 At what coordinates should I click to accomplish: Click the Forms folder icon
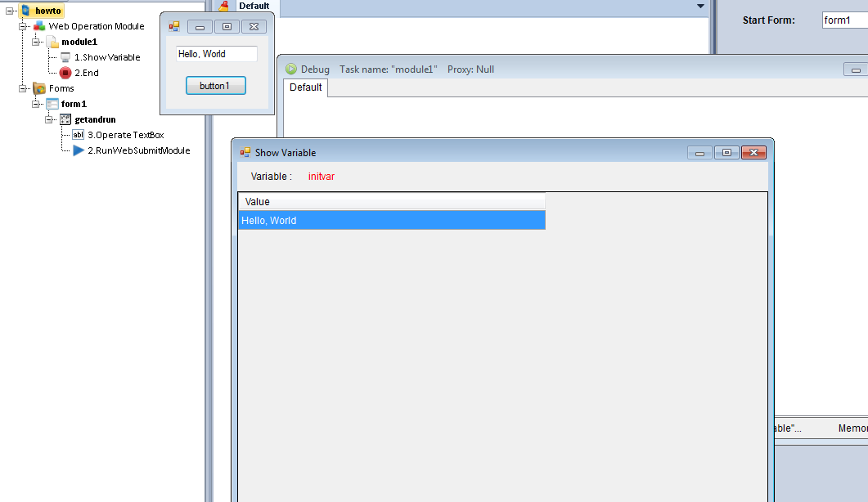tap(39, 88)
